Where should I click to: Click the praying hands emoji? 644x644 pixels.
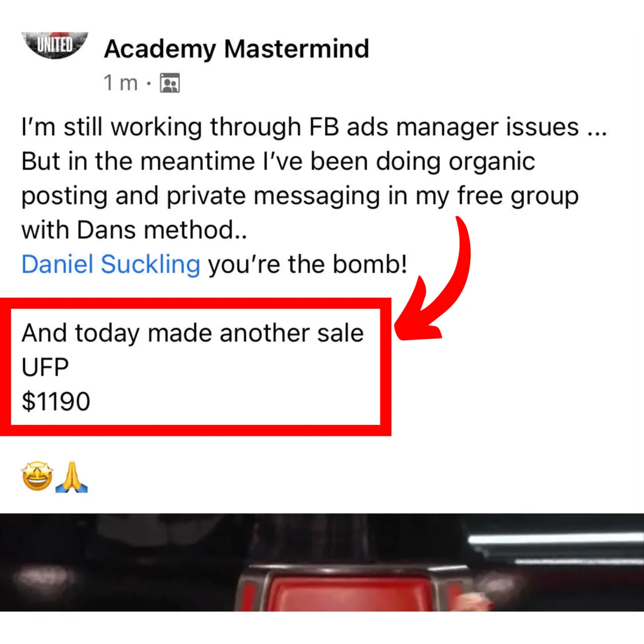click(x=72, y=478)
